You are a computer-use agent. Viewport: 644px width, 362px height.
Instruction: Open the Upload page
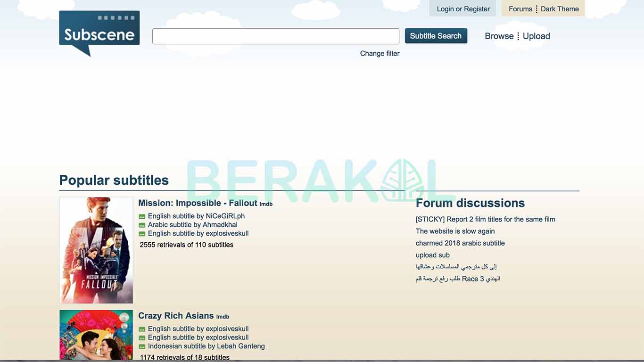(x=536, y=36)
